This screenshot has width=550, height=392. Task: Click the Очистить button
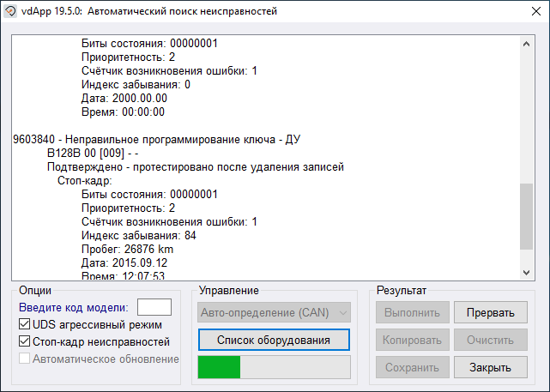pyautogui.click(x=491, y=341)
